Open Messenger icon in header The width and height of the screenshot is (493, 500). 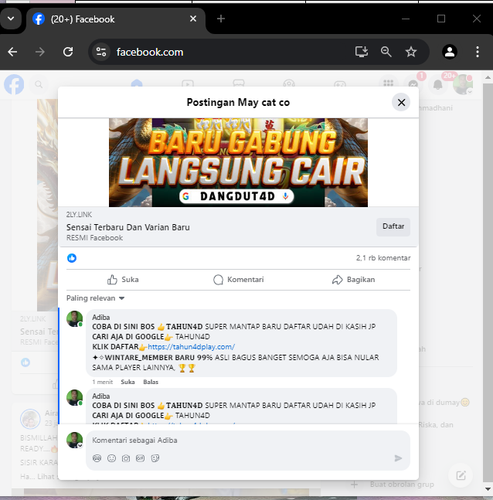pos(413,84)
